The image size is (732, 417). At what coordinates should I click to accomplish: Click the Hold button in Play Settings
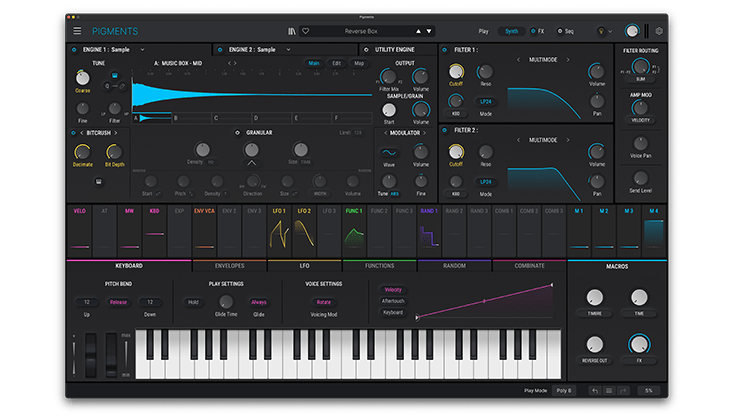coord(193,302)
